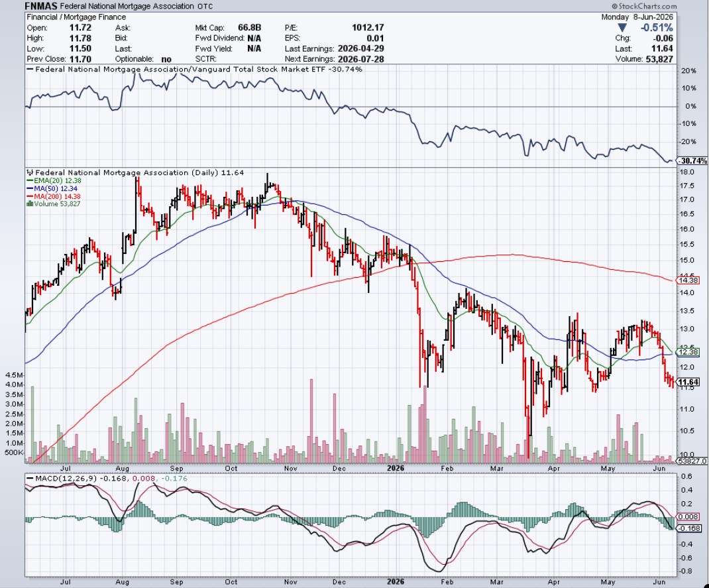Click the relative strength legend text -30.74%
709x588 pixels.
[346, 69]
